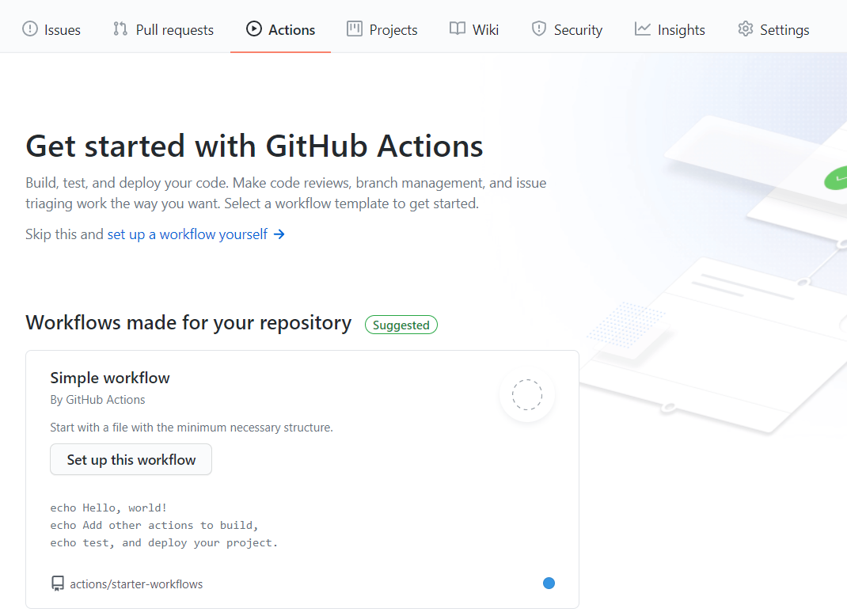
Task: Click the Projects board icon
Action: point(355,29)
